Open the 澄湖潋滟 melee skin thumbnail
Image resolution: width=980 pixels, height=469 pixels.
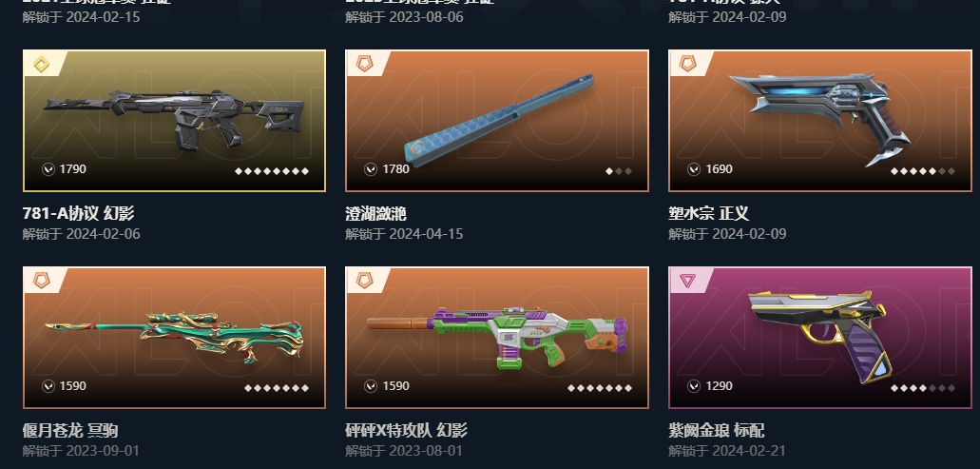pos(497,121)
